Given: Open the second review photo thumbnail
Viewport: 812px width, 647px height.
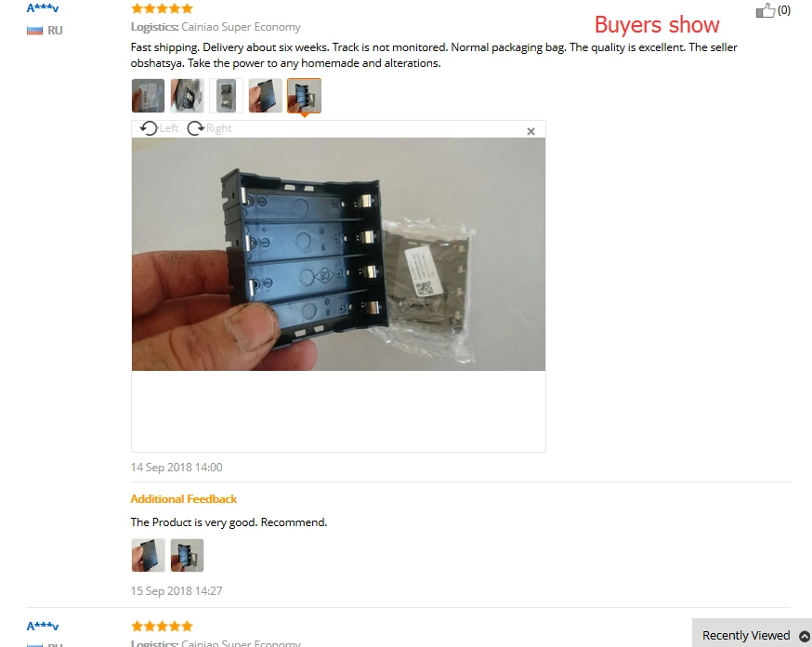Looking at the screenshot, I should (x=187, y=96).
